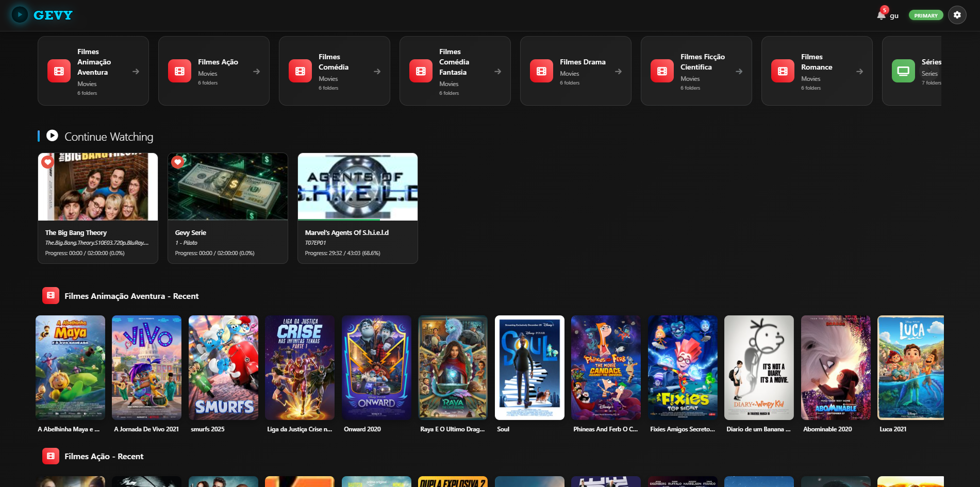Open Diario de um Banana poster
This screenshot has width=980, height=487.
[x=759, y=367]
